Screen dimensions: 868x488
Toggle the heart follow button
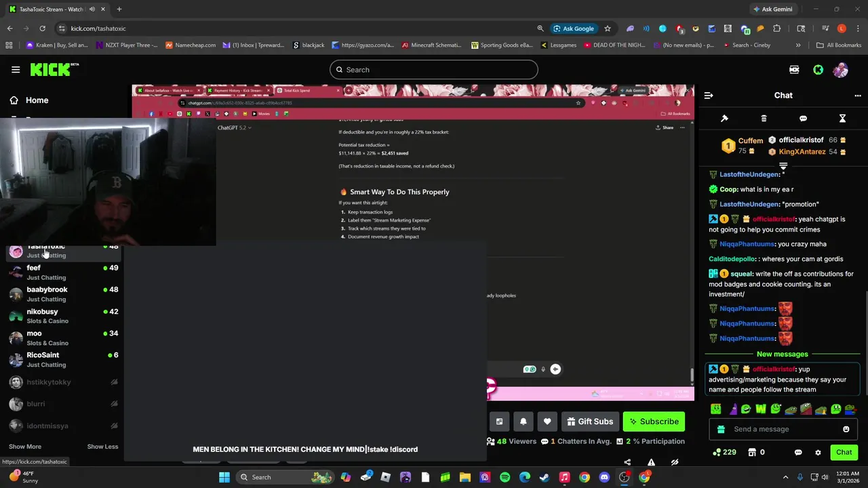(547, 422)
